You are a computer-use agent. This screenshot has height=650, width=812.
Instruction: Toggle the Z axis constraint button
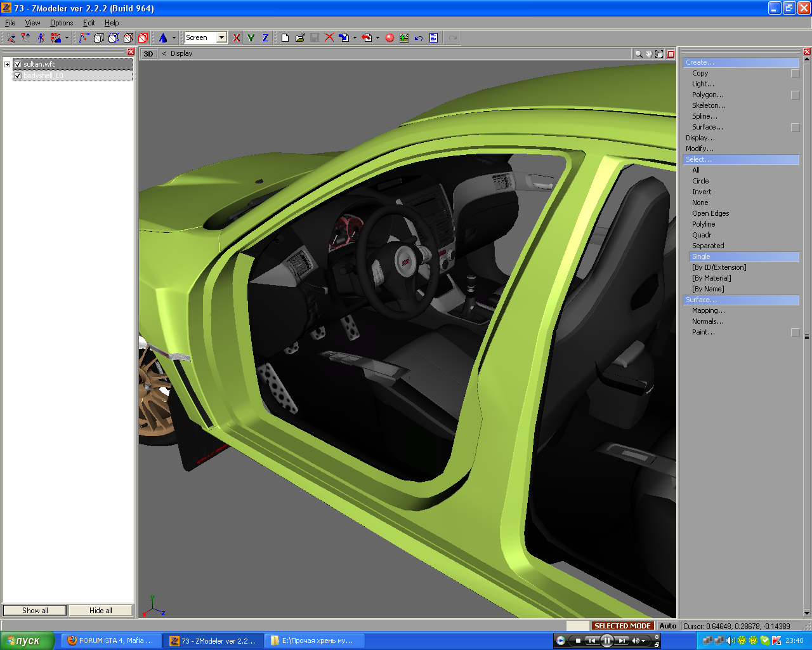[x=265, y=38]
